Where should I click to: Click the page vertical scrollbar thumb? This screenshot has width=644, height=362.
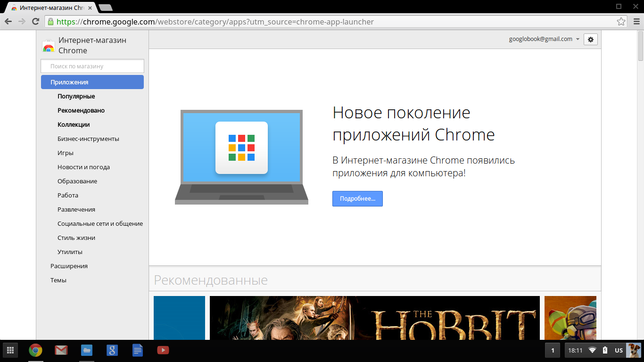(x=641, y=46)
